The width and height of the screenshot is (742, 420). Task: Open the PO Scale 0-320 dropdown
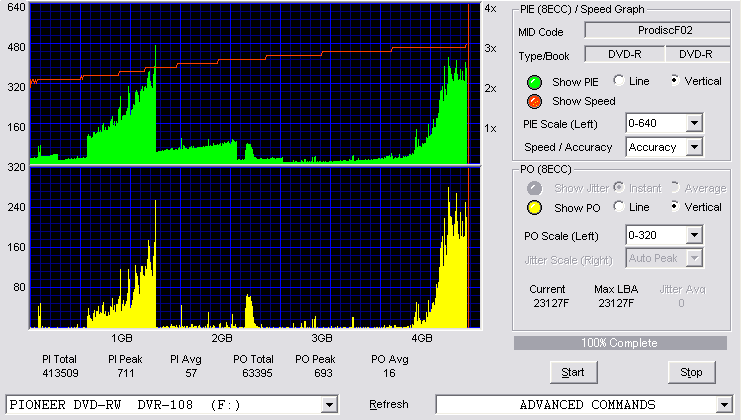(694, 235)
